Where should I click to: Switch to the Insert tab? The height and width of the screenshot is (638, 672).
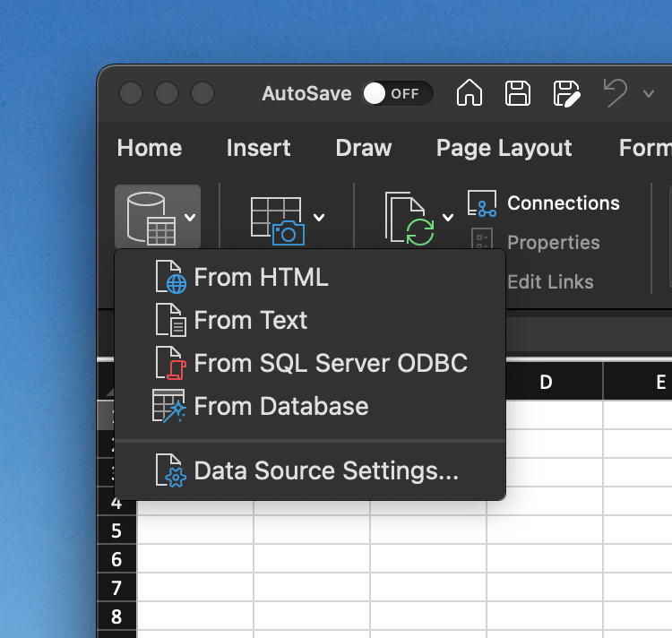tap(258, 148)
